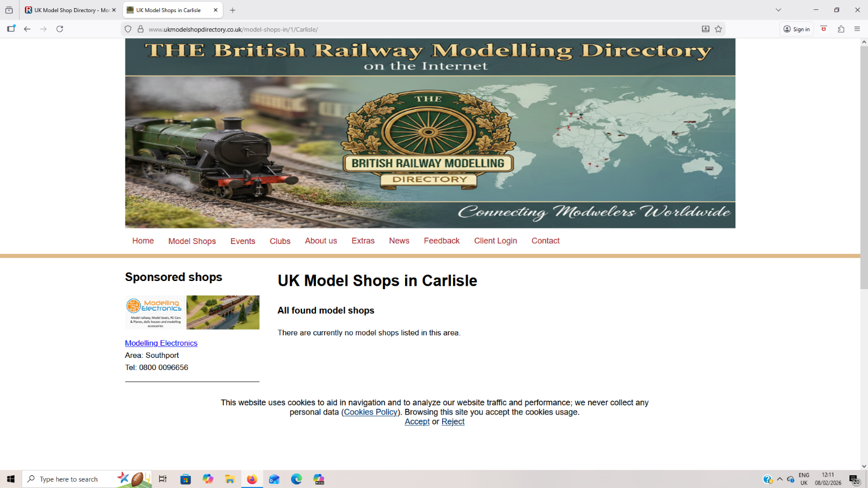Image resolution: width=868 pixels, height=488 pixels.
Task: Close the UK Model Shop Directory tab
Action: tap(114, 10)
